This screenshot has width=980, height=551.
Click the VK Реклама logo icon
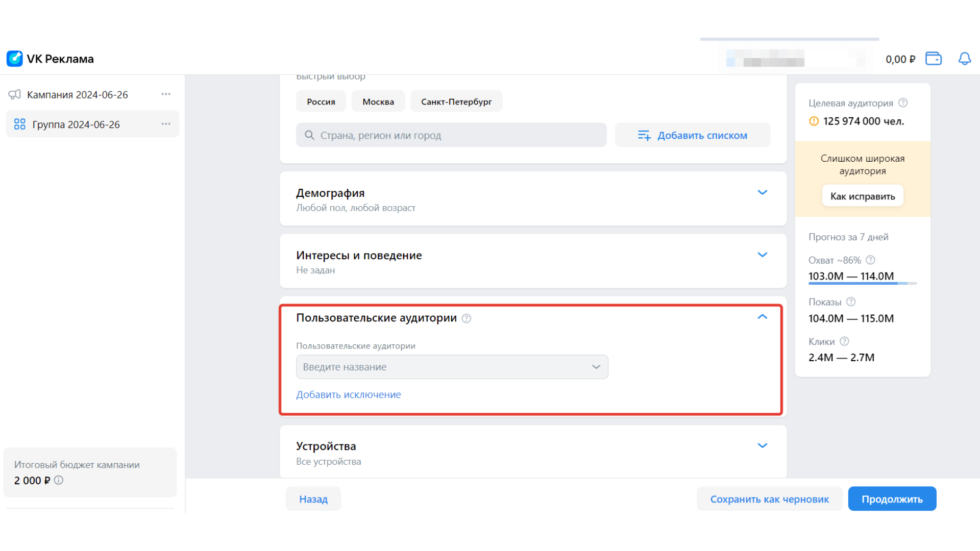click(14, 59)
